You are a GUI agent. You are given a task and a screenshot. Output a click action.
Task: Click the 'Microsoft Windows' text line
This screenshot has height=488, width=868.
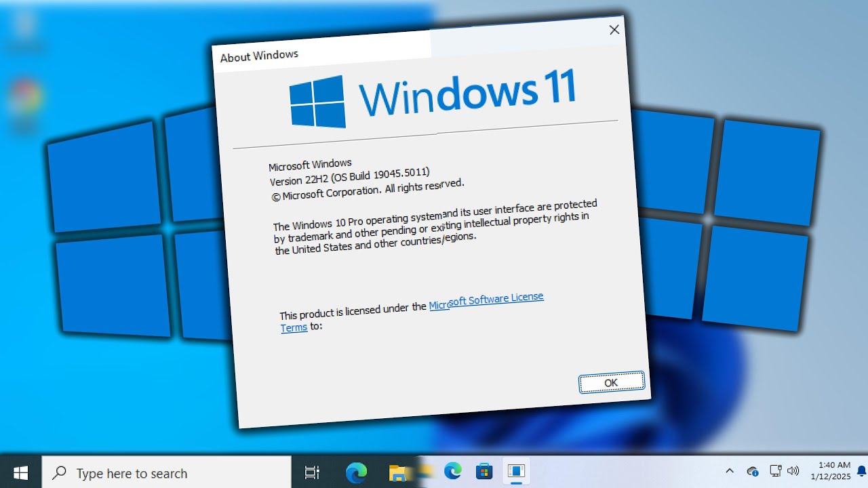(x=310, y=165)
